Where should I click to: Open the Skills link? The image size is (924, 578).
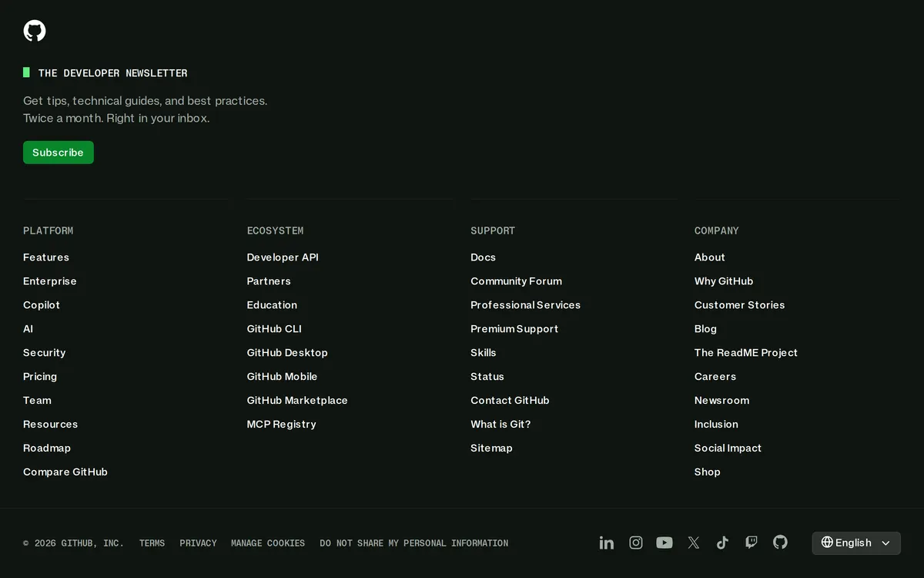pos(484,353)
